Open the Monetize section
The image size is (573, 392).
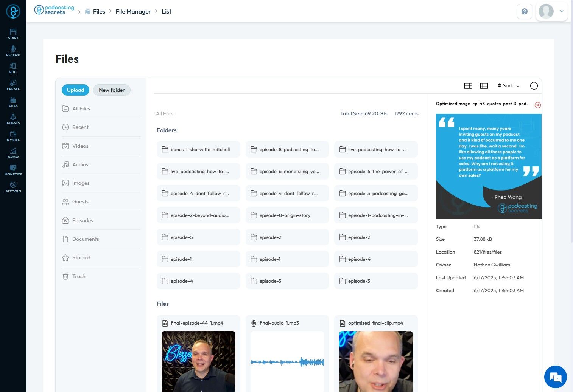[x=13, y=170]
